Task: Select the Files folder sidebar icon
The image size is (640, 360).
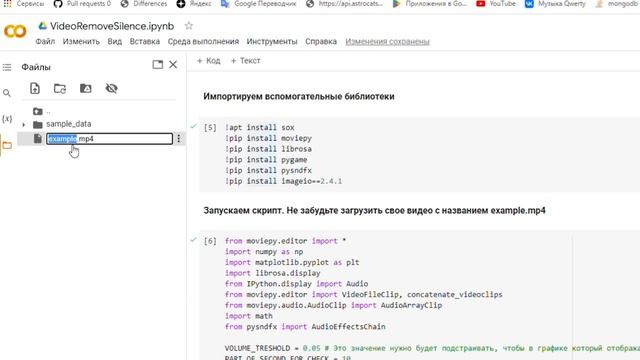Action: [x=7, y=145]
